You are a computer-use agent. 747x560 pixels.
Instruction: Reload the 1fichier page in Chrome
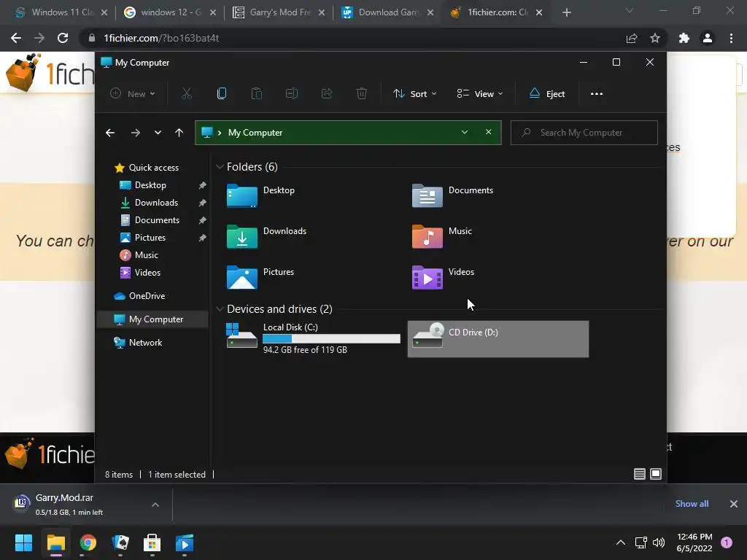coord(63,38)
